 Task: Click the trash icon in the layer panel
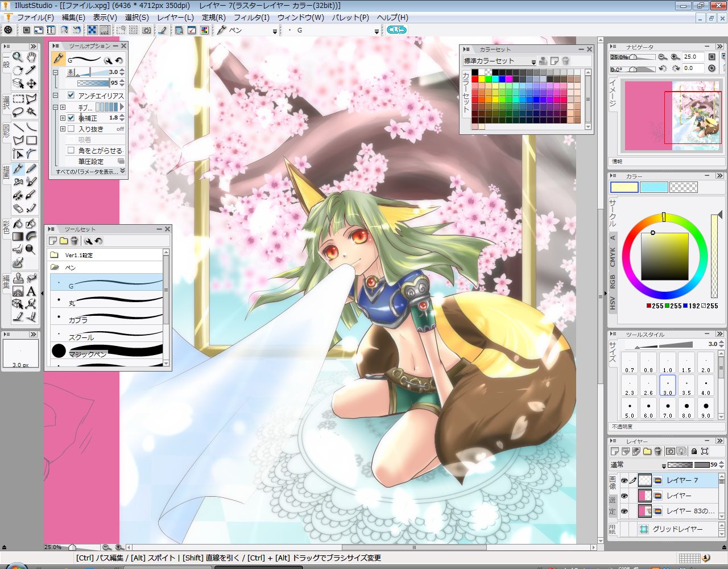658,451
